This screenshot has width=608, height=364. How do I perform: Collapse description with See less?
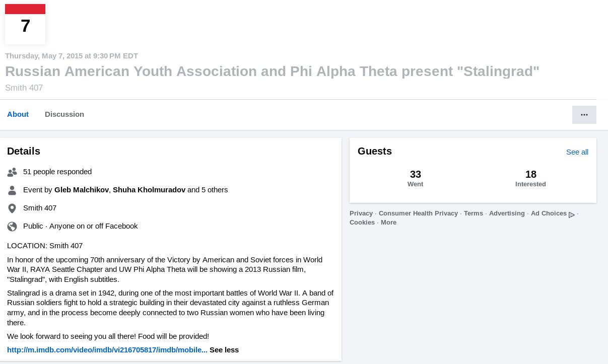224,350
